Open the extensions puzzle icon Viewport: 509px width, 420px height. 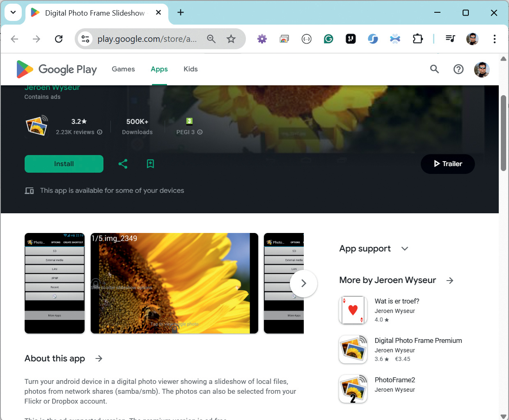tap(417, 39)
